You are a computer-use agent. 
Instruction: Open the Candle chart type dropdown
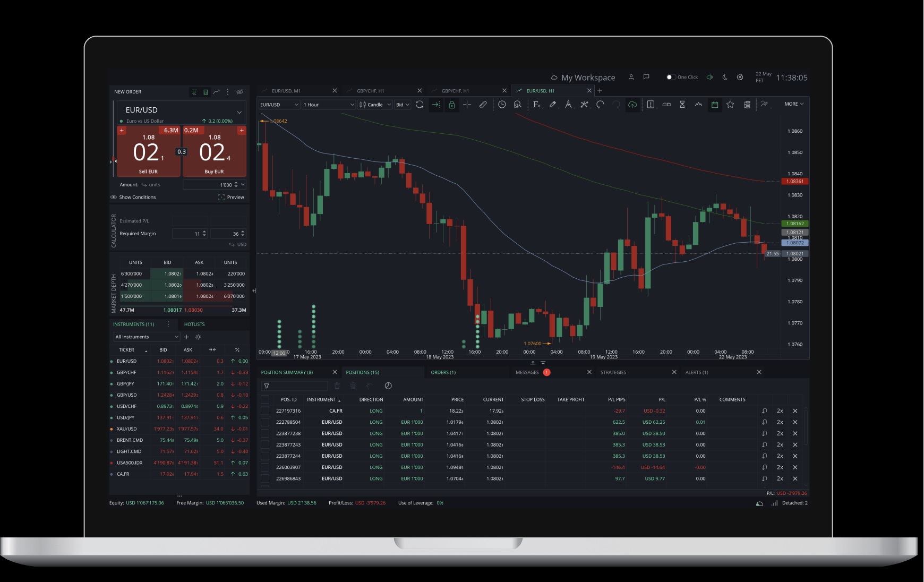[x=375, y=105]
